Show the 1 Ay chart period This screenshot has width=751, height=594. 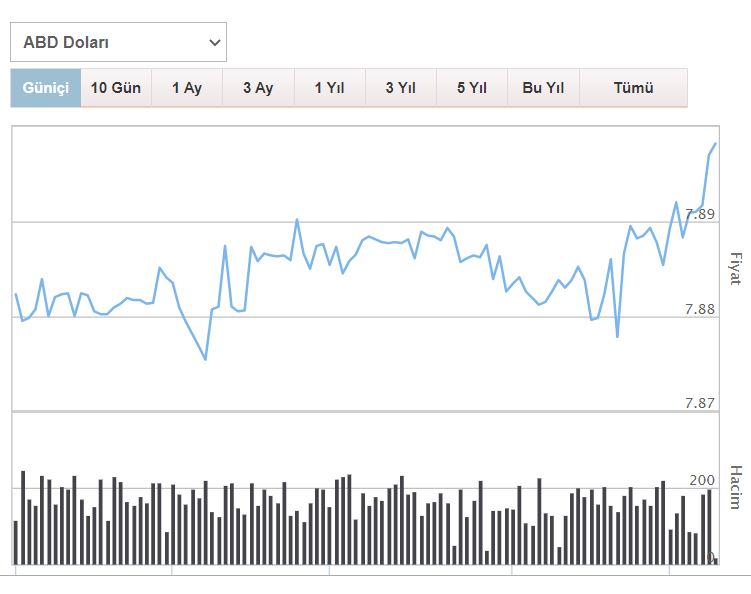pyautogui.click(x=187, y=88)
